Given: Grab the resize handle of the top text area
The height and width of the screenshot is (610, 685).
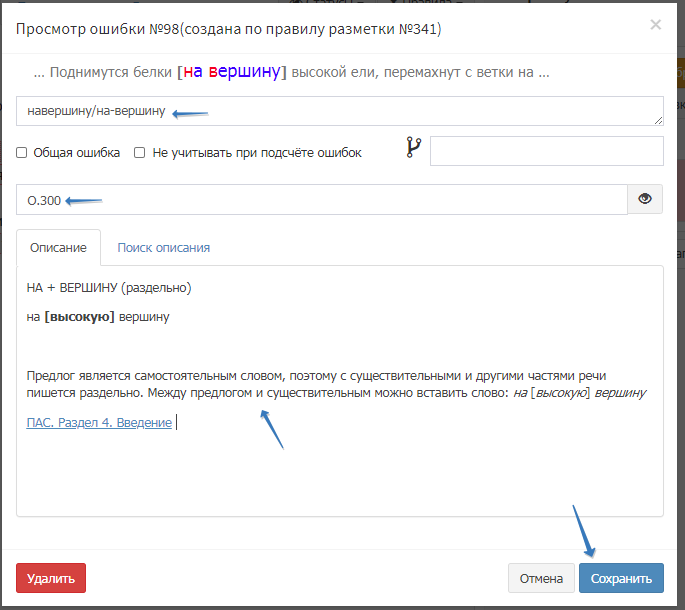Looking at the screenshot, I should click(658, 120).
